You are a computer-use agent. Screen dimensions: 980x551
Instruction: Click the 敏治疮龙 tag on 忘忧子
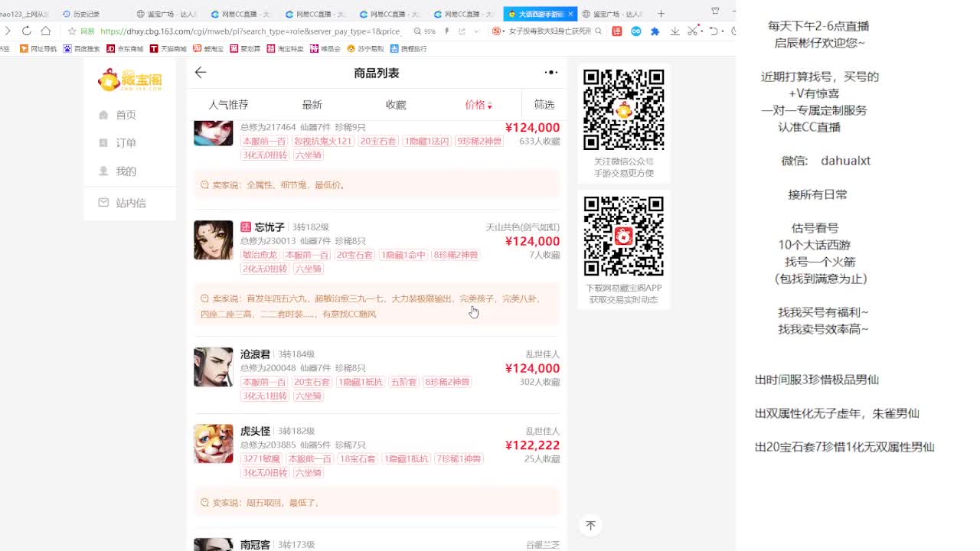coord(260,255)
